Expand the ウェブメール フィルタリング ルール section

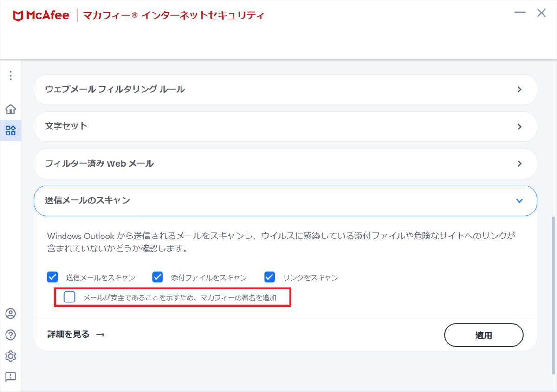click(x=285, y=90)
